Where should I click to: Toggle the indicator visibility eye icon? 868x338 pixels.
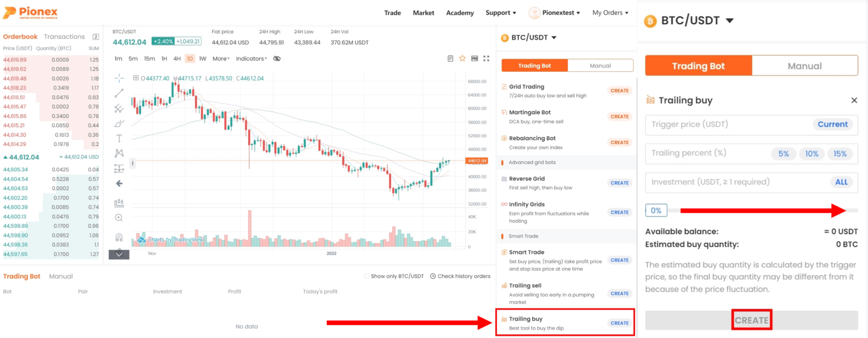[276, 58]
